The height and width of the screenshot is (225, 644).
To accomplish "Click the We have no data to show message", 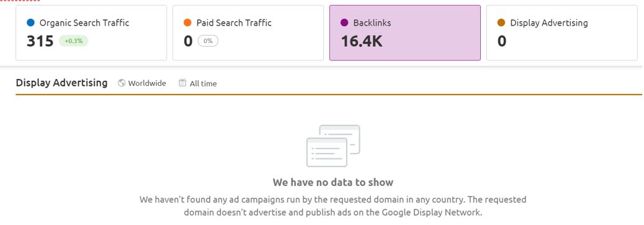I will click(x=333, y=182).
